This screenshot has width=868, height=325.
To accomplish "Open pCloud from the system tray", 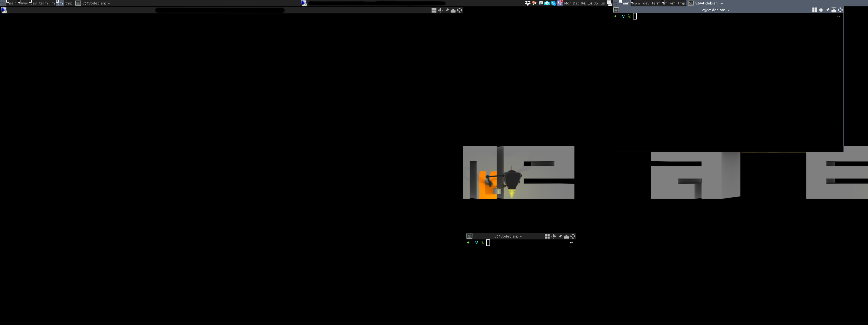I will (x=547, y=3).
